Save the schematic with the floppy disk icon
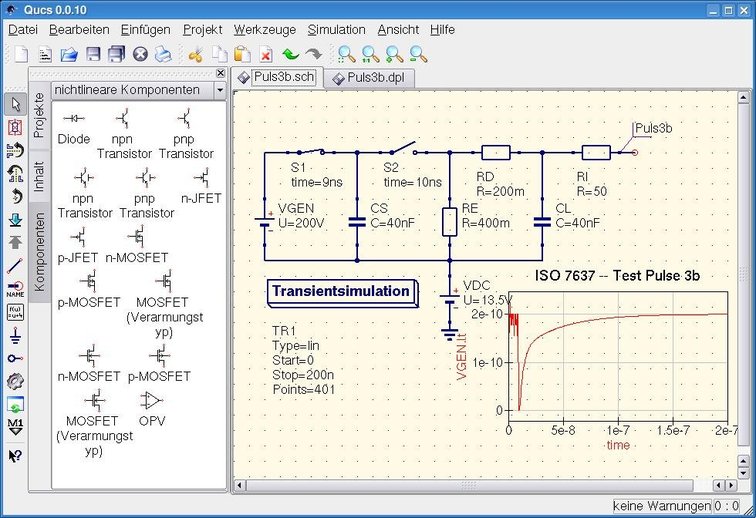756x518 pixels. (93, 55)
